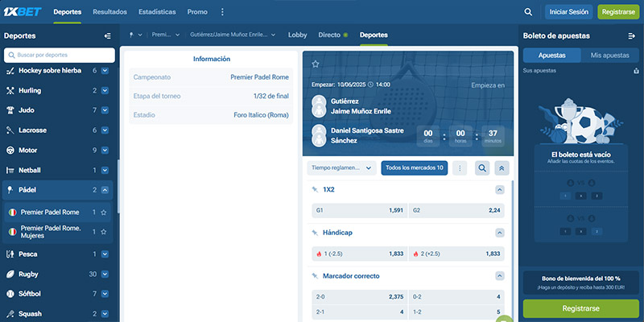Select G1 odds 1,591
This screenshot has height=322, width=644.
359,210
